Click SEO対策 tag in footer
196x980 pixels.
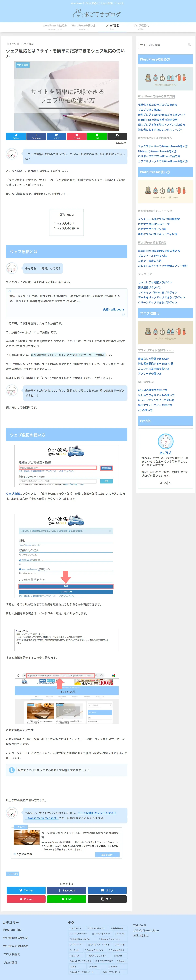coord(120,945)
